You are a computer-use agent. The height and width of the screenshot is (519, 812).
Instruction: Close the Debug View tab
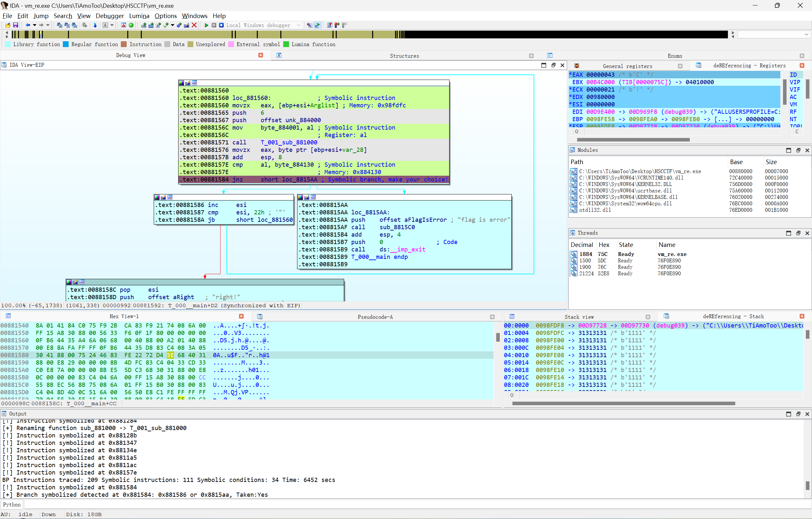click(261, 55)
